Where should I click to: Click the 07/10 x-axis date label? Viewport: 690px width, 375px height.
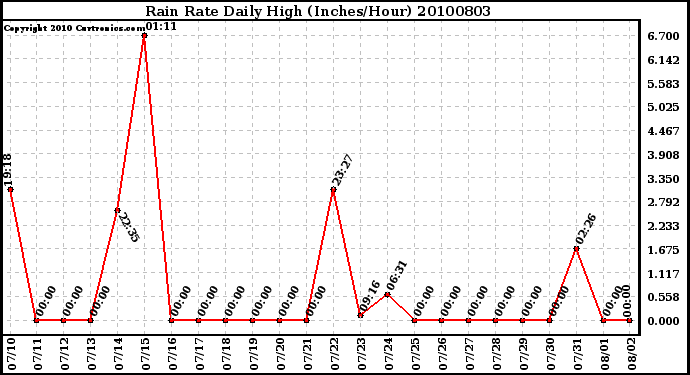pyautogui.click(x=11, y=354)
